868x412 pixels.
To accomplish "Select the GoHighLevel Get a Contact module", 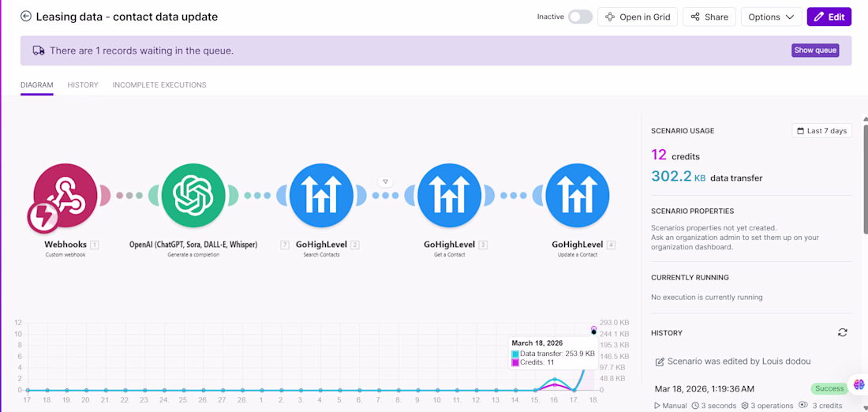I will pos(450,195).
